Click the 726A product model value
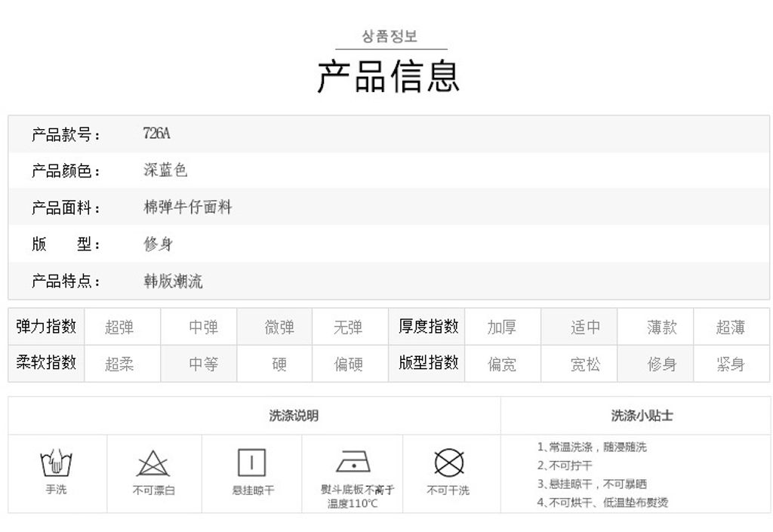The width and height of the screenshot is (773, 532). tap(157, 134)
